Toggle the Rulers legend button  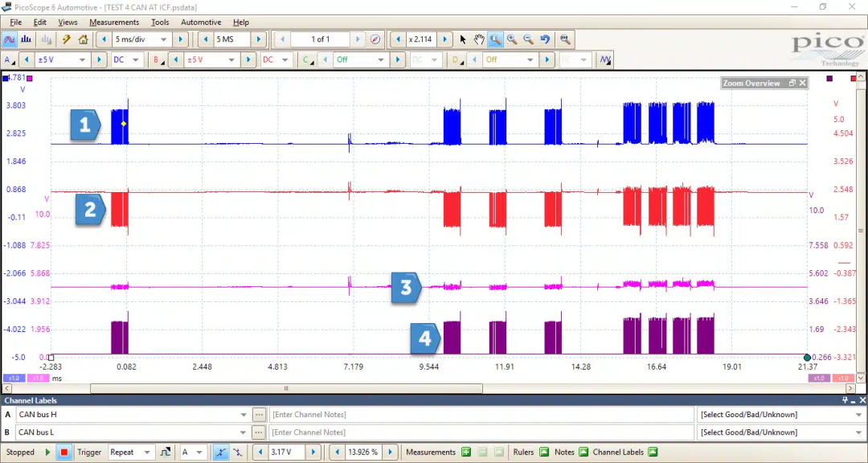click(544, 453)
